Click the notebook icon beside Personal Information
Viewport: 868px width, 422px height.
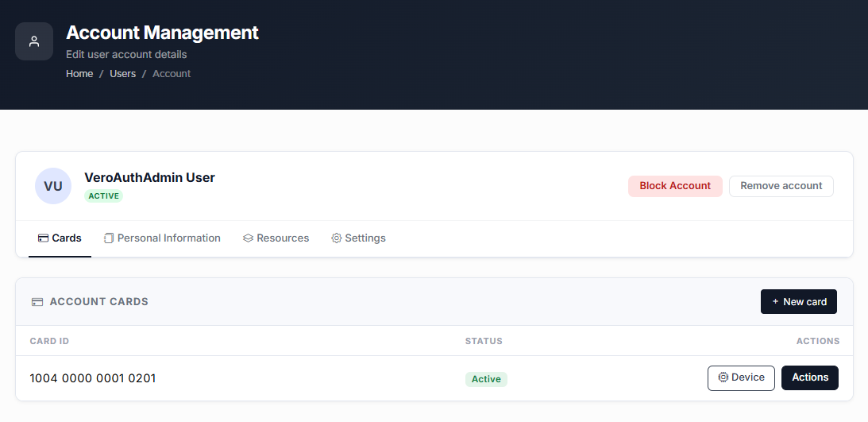click(x=109, y=238)
